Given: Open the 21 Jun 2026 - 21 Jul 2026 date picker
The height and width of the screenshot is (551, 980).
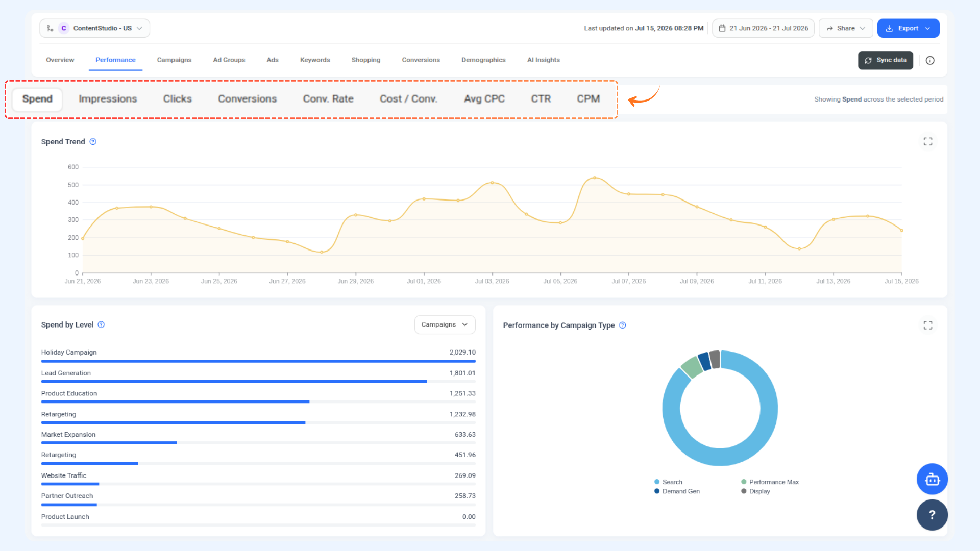Looking at the screenshot, I should point(763,28).
